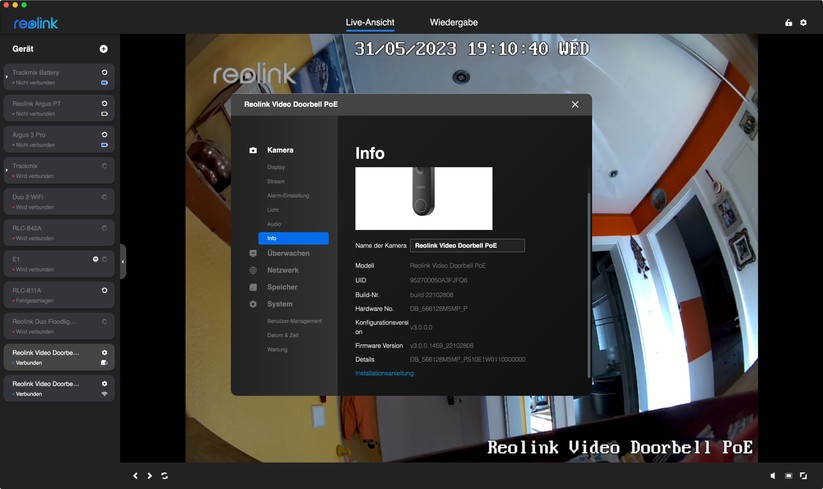Expand the Speicher section
The width and height of the screenshot is (823, 489).
pos(282,287)
